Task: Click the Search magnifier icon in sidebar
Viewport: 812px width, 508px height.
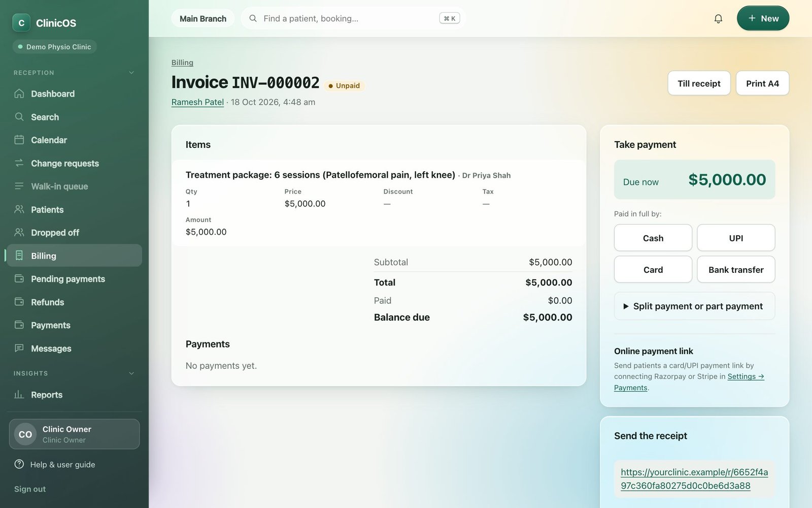Action: coord(19,117)
